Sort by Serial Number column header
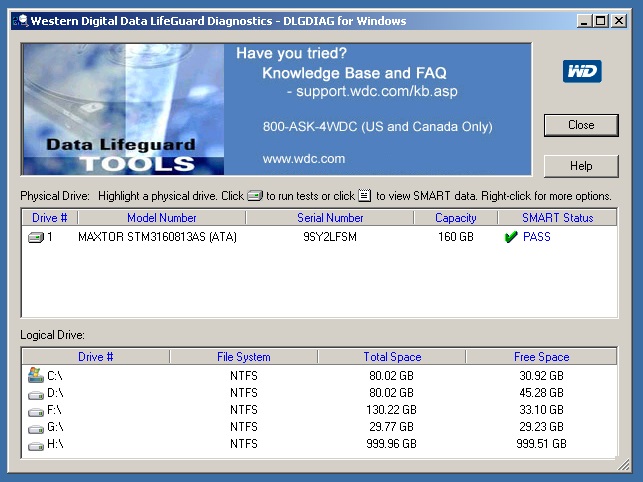 click(330, 218)
